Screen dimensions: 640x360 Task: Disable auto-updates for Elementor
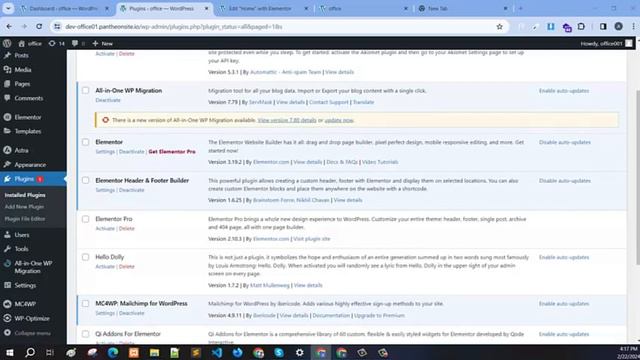(564, 142)
